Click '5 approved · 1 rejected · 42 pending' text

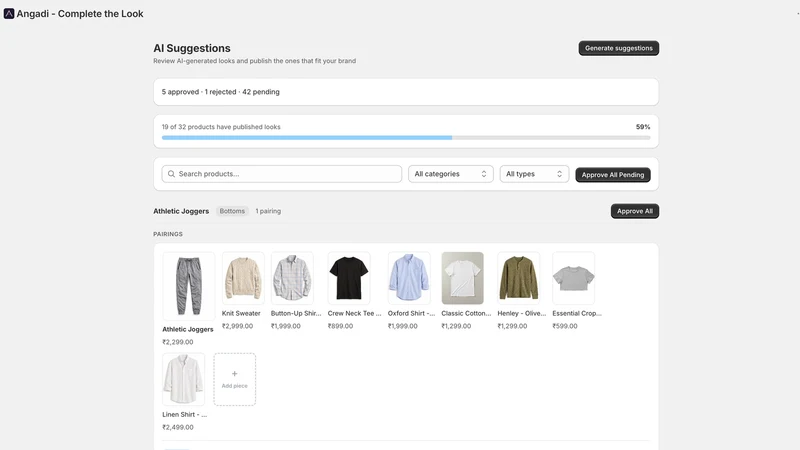[220, 92]
